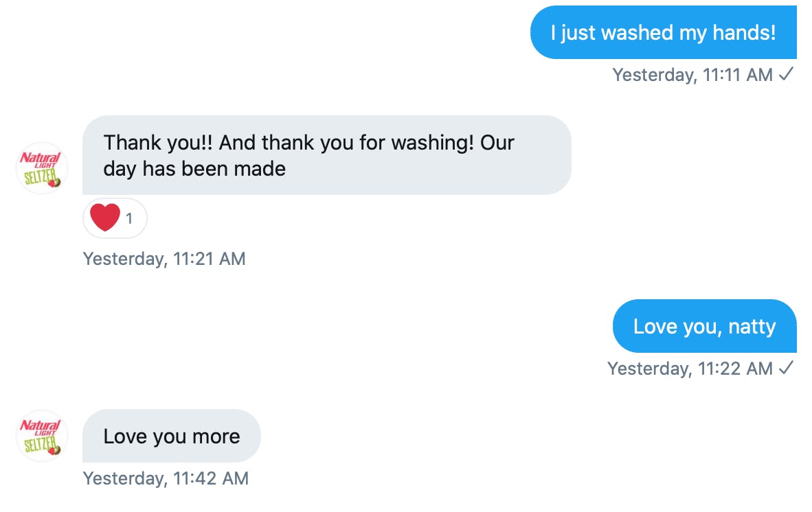Viewport: 812px width, 512px height.
Task: Click 'day has been made' text line
Action: [194, 169]
